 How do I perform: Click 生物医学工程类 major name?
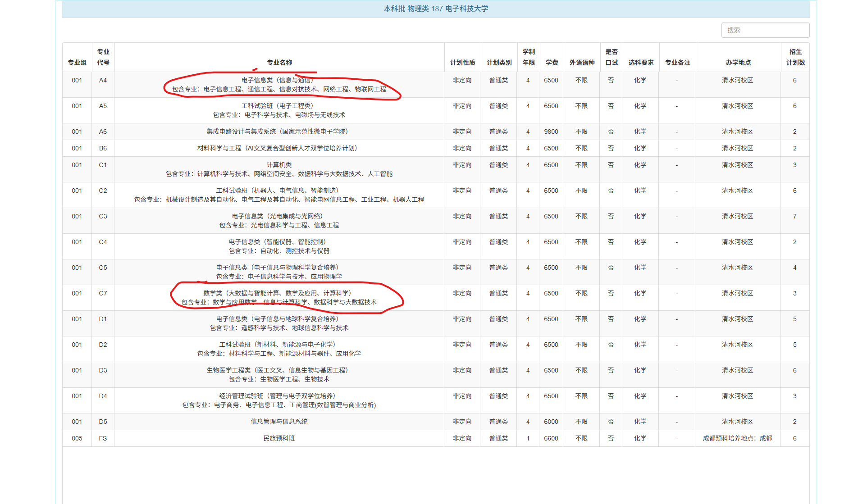coord(279,370)
